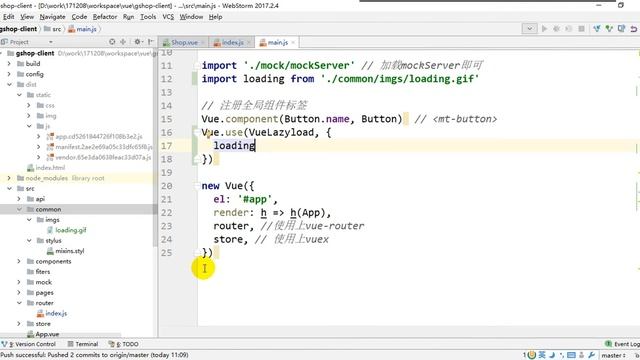This screenshot has width=640, height=360.
Task: Open the View menu
Action: [27, 17]
